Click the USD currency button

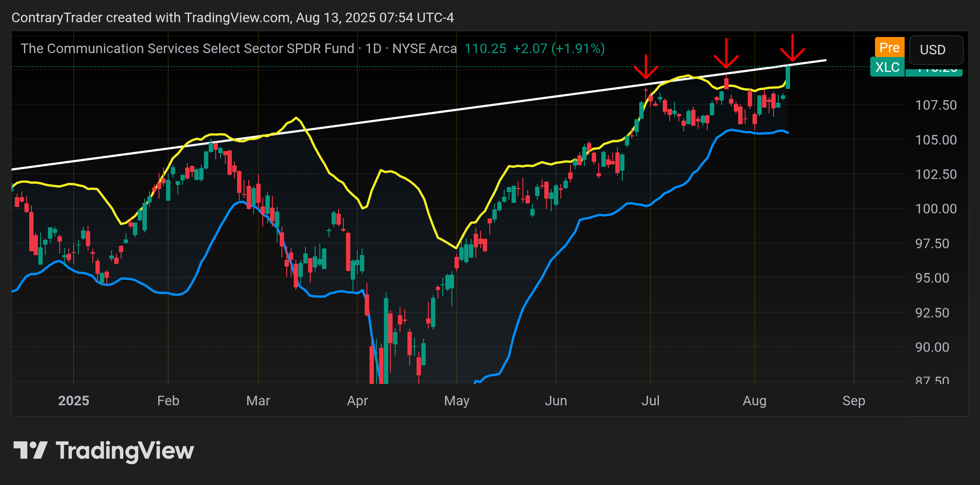pos(936,50)
